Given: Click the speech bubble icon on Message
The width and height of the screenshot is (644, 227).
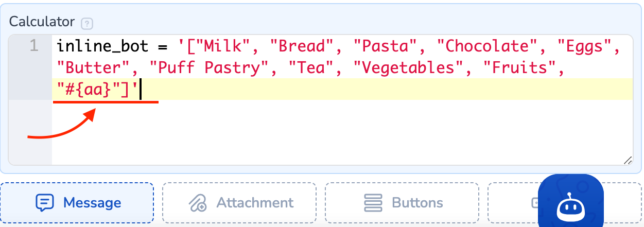Looking at the screenshot, I should 45,203.
